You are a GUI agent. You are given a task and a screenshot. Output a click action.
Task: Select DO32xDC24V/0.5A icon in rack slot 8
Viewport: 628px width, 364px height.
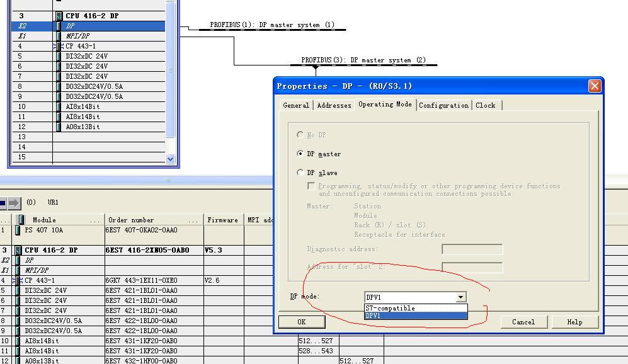[x=59, y=86]
